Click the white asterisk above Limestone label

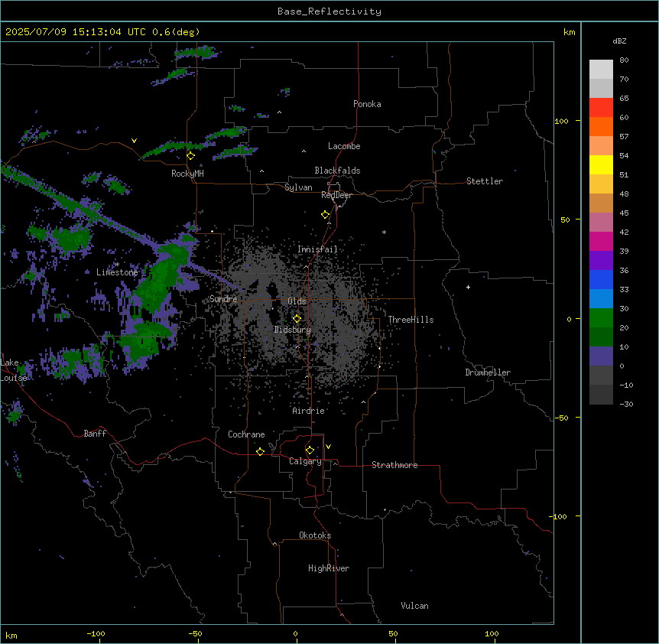coord(117,265)
